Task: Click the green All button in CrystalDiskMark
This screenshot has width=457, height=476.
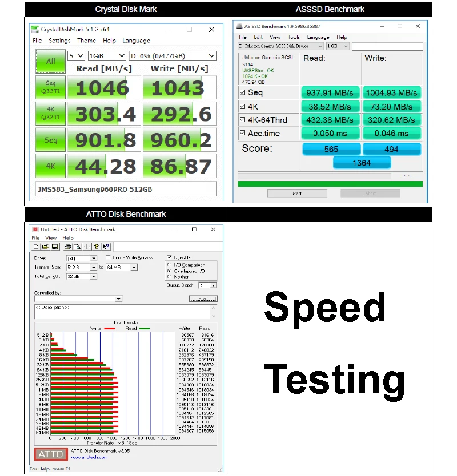Action: point(50,61)
